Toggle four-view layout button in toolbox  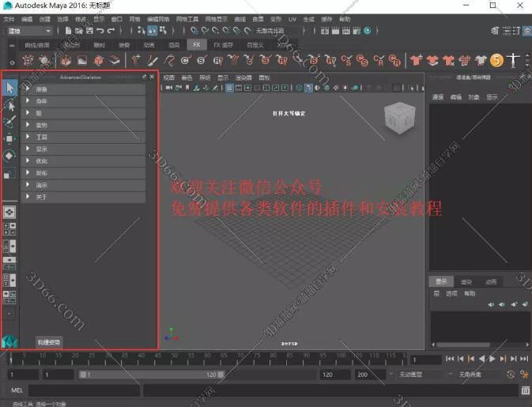[x=9, y=229]
